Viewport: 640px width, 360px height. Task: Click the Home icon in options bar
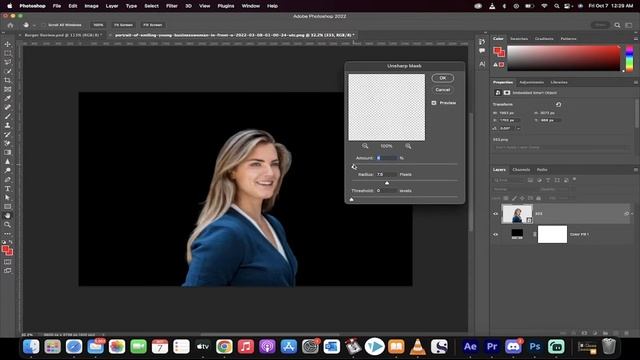tap(10, 25)
